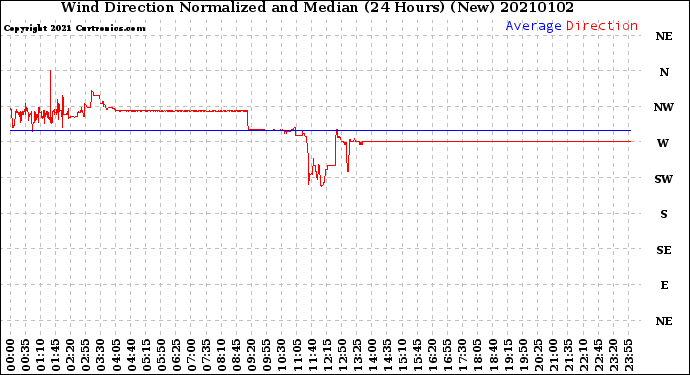Click the 'SW' axis label
This screenshot has width=690, height=375.
point(664,179)
